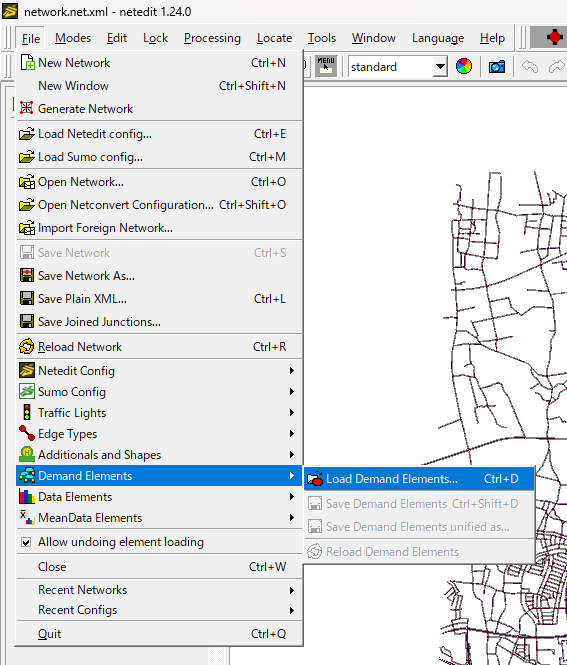
Task: Click the color wheel edit coloring icon
Action: [464, 67]
